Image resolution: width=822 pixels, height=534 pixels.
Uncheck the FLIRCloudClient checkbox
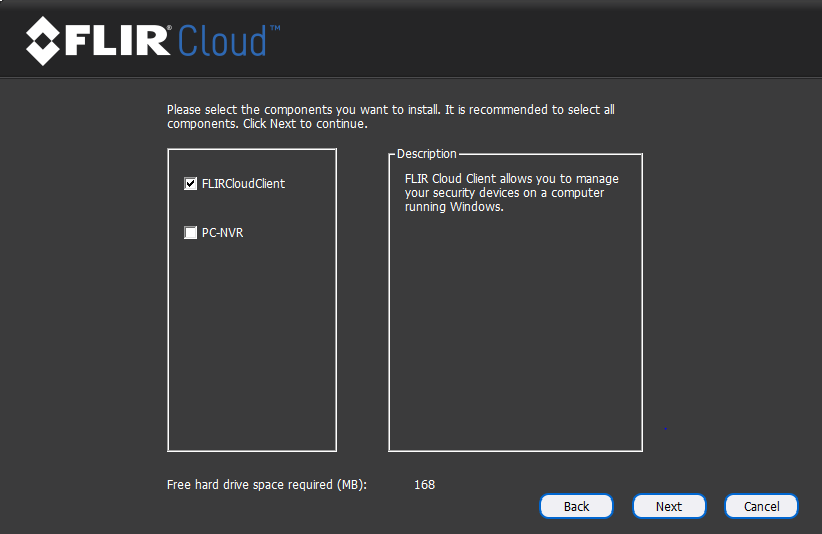[x=190, y=184]
